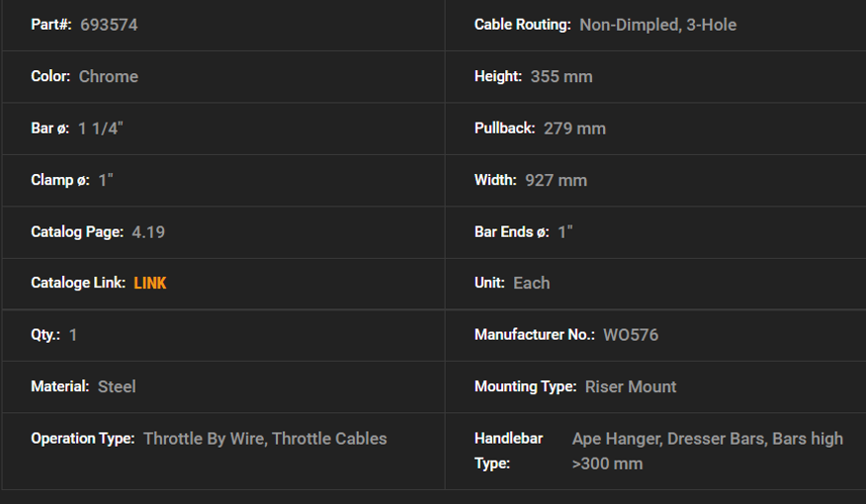Click the Clamp ø label
This screenshot has height=504, width=866.
click(60, 181)
